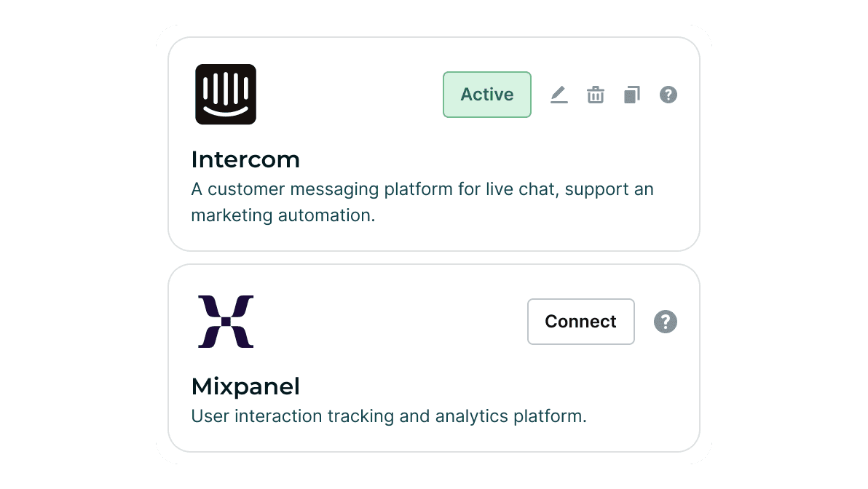This screenshot has width=868, height=489.
Task: Open help for the Mixpanel integration
Action: (x=666, y=322)
